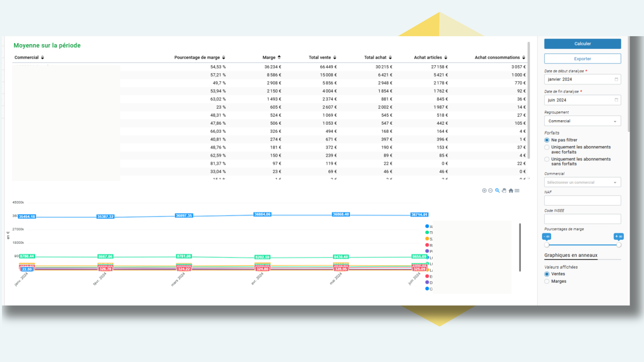Activate the selection zoom magnifier tool
The width and height of the screenshot is (644, 362).
click(497, 190)
